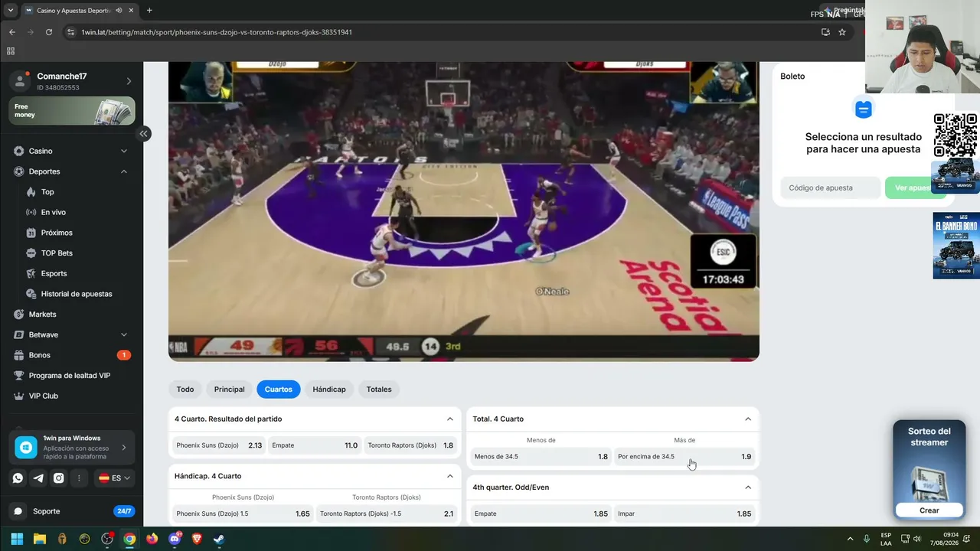Click the install app icon in address bar
This screenshot has height=551, width=980.
point(825,32)
